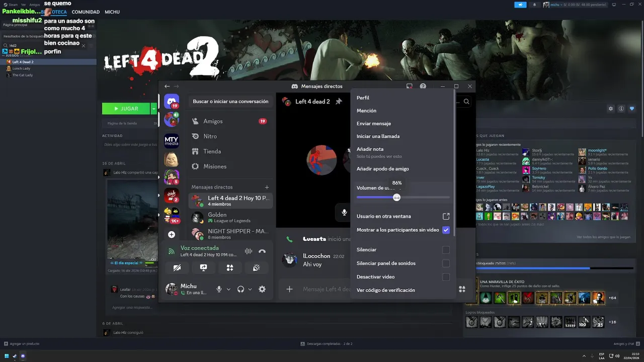Open Discord user settings gear

[262, 289]
